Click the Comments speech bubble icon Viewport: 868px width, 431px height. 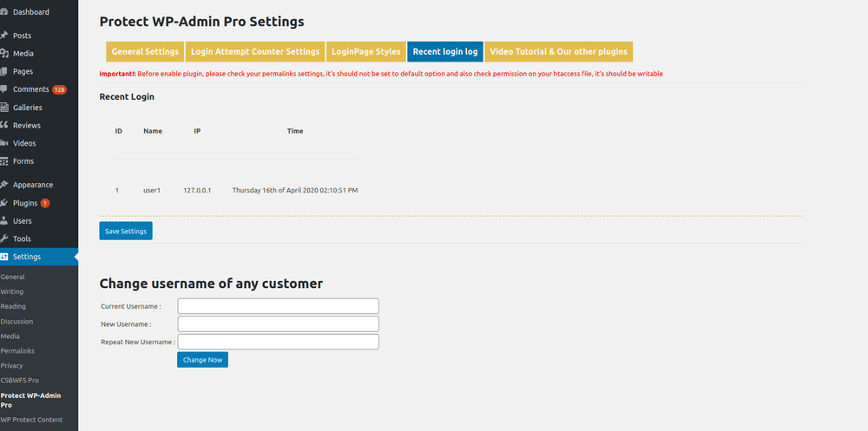coord(3,89)
